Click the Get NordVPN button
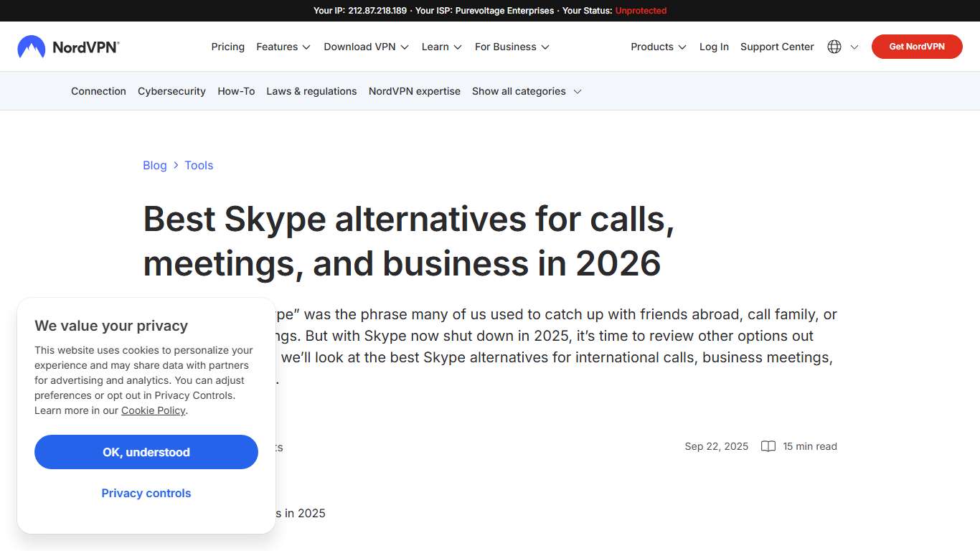 click(x=916, y=46)
